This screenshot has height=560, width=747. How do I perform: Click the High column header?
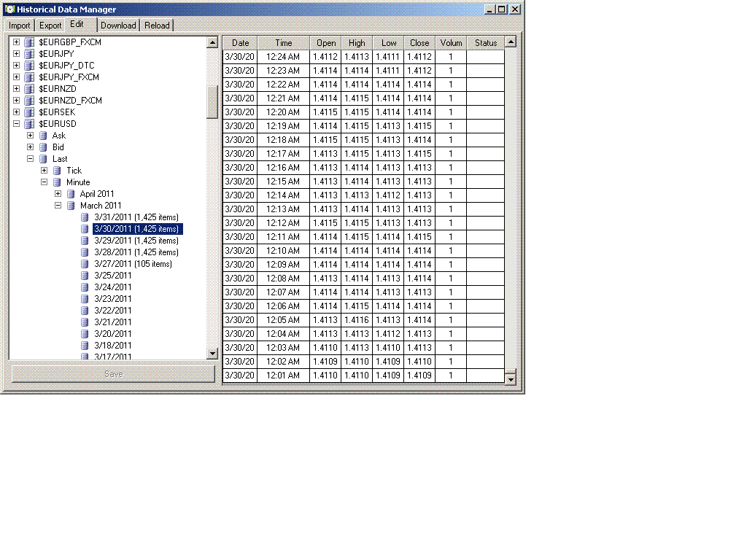(357, 43)
